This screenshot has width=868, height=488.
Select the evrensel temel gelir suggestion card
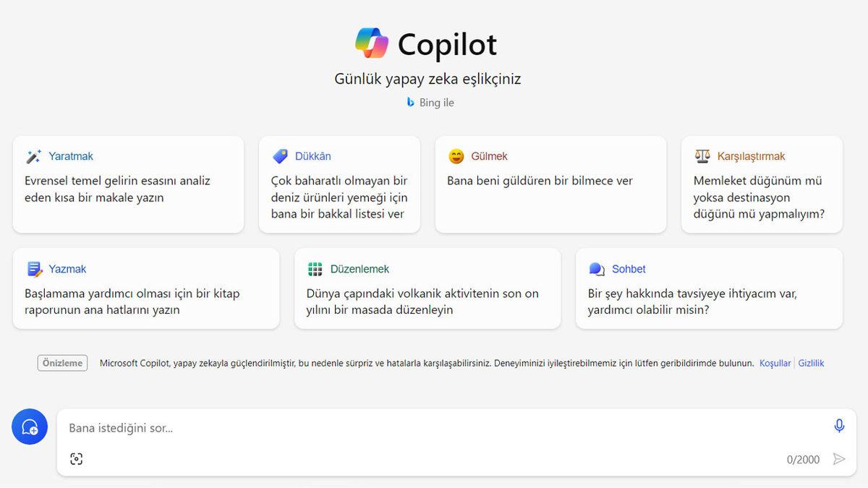pyautogui.click(x=129, y=184)
